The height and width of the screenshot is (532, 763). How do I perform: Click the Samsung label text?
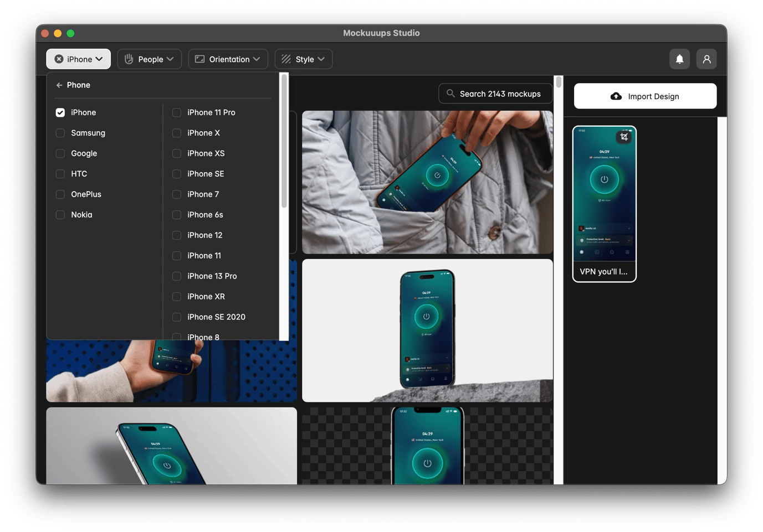click(x=88, y=133)
